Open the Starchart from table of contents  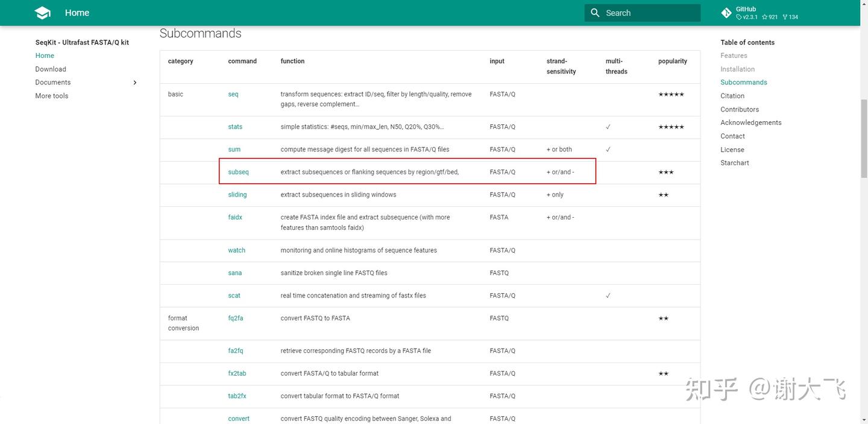(734, 162)
